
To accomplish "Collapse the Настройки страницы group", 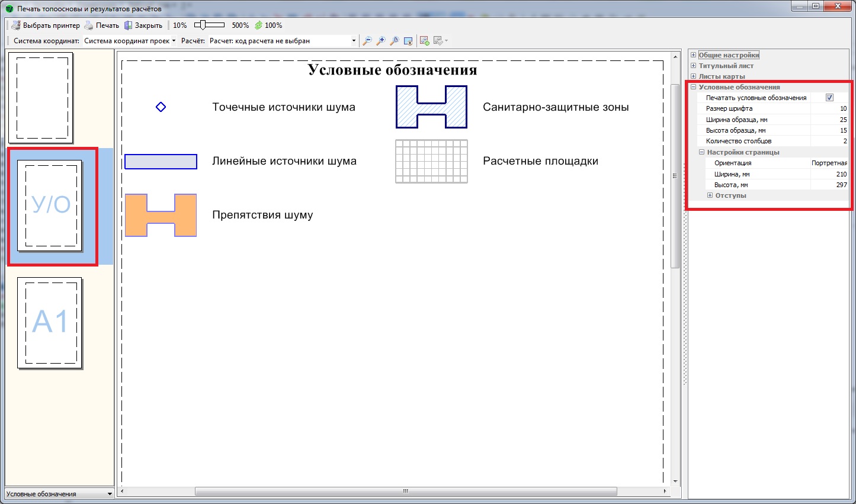I will [x=701, y=152].
